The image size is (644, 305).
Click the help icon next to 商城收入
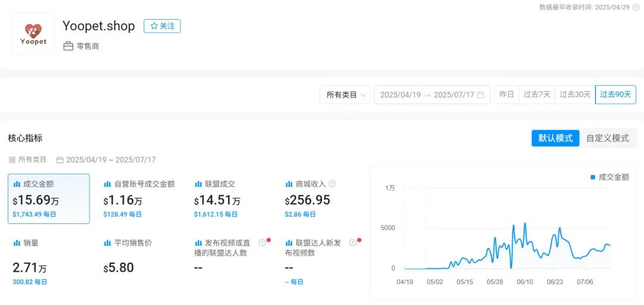[333, 183]
